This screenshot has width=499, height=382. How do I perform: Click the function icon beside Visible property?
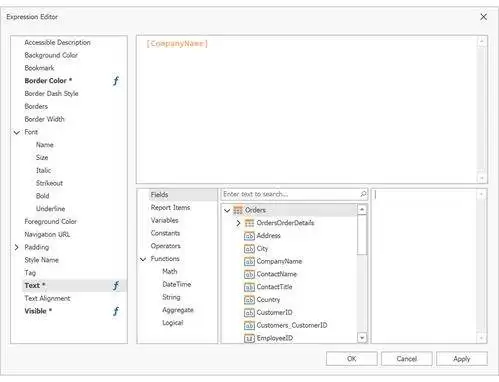116,311
